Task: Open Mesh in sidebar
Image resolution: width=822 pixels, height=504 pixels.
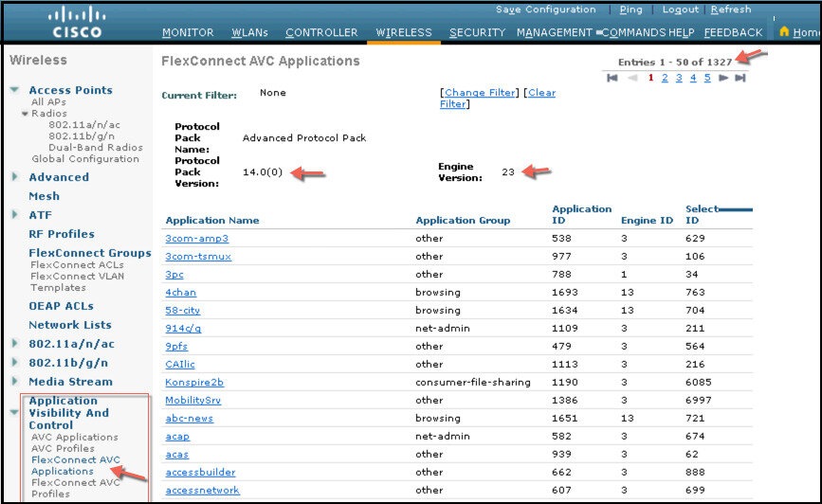Action: (x=44, y=196)
